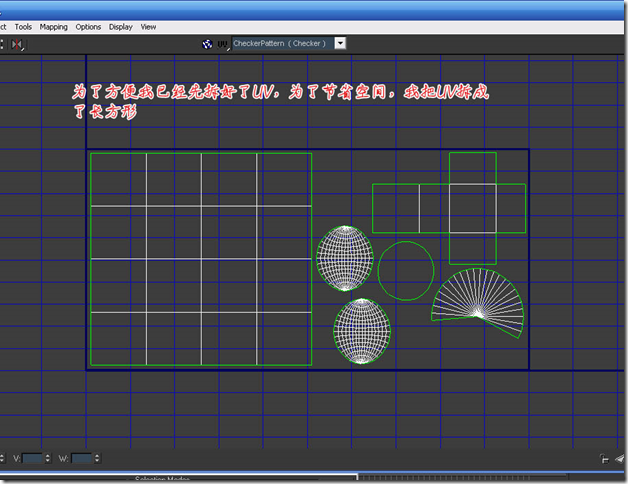This screenshot has width=628, height=484.
Task: Click the lock selection icon
Action: (x=604, y=459)
